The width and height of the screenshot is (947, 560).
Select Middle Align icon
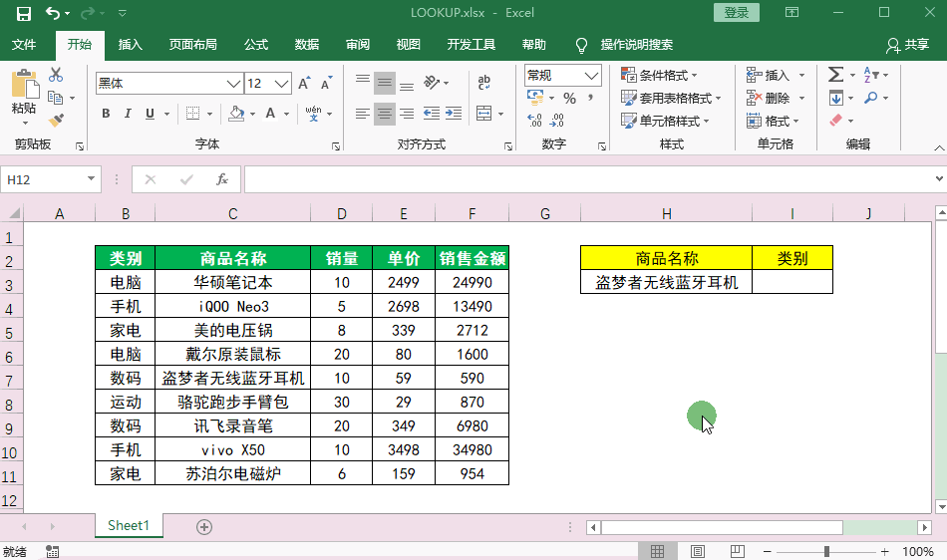[x=384, y=84]
